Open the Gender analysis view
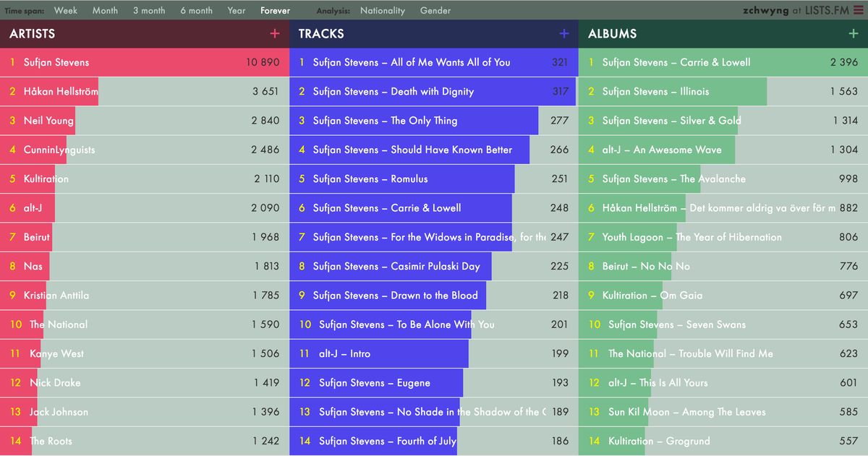The height and width of the screenshot is (456, 868). coord(434,10)
